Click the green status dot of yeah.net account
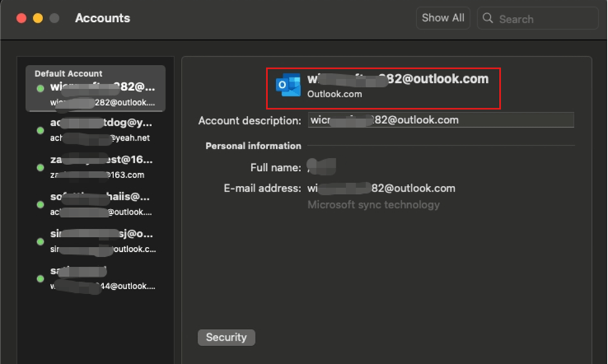The height and width of the screenshot is (364, 608). 40,131
